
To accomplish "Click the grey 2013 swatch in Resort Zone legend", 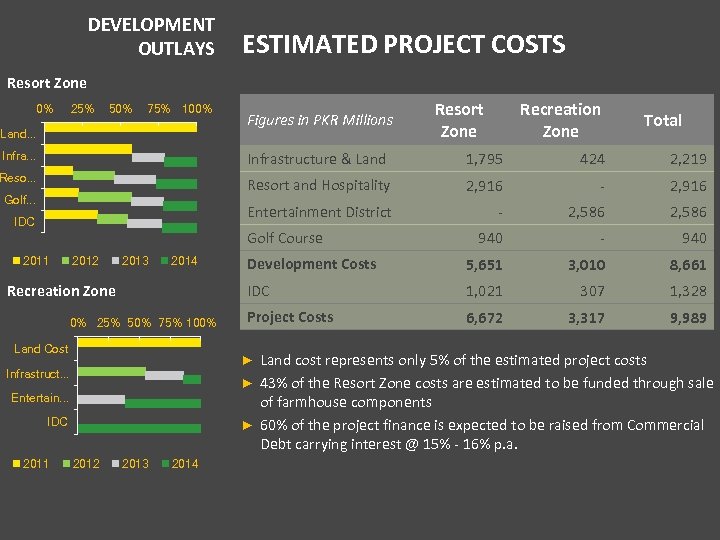I will (116, 261).
